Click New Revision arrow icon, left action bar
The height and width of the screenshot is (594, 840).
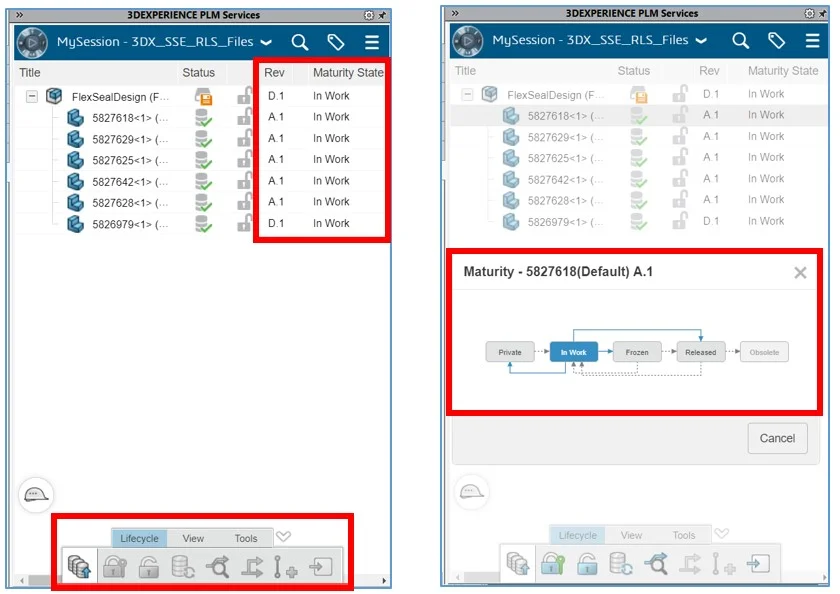click(252, 567)
